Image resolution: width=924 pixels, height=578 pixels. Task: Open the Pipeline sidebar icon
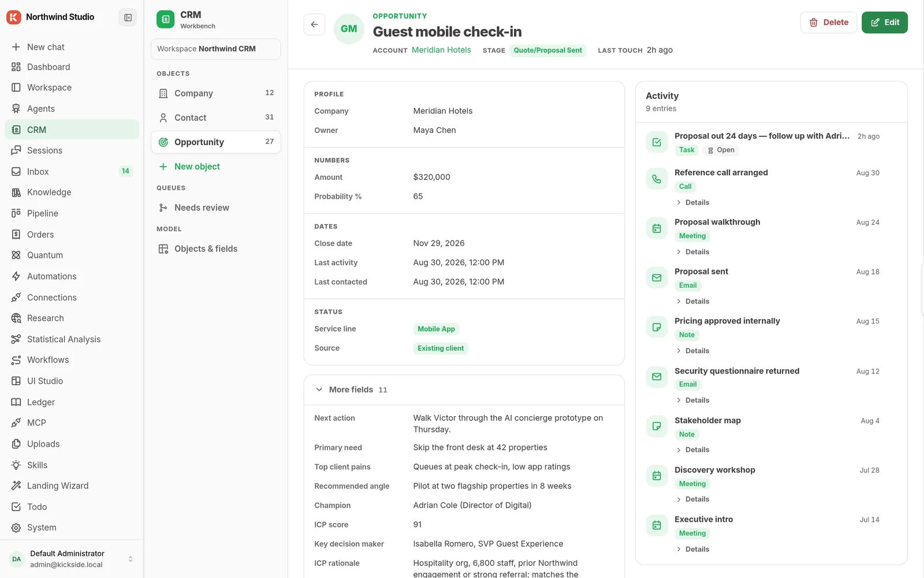pos(16,213)
